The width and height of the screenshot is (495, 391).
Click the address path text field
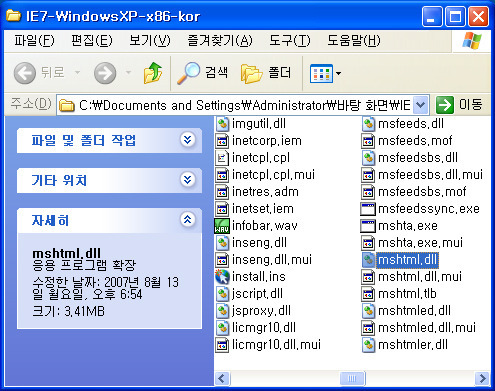pos(245,106)
